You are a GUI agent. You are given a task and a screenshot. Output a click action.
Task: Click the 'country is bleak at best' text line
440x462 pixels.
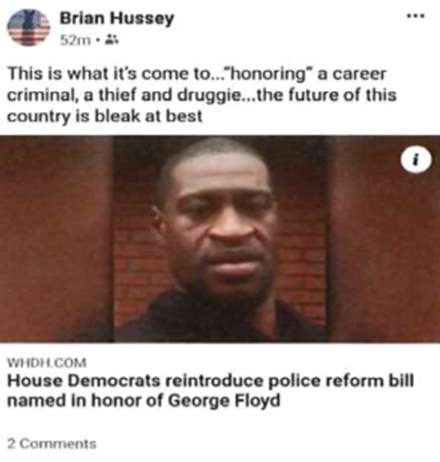(x=105, y=116)
